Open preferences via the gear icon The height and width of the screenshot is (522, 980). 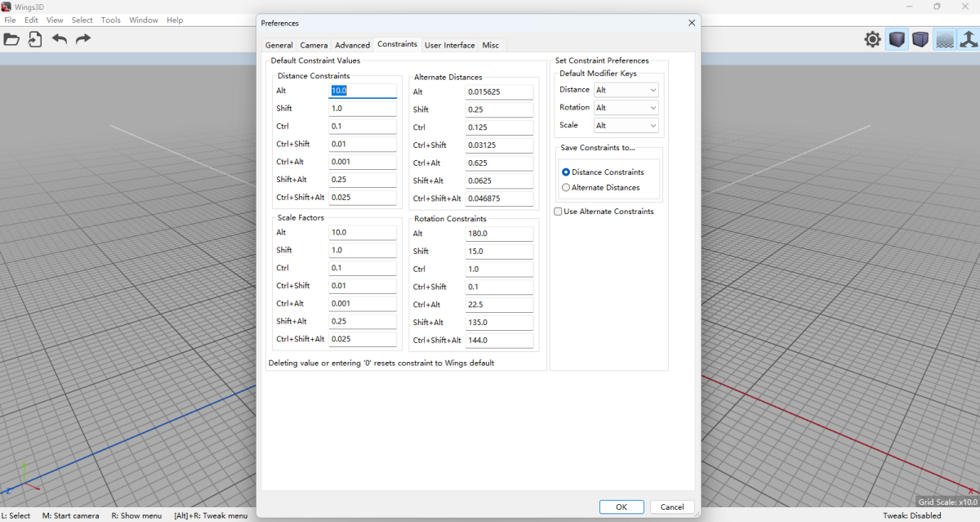click(x=873, y=39)
